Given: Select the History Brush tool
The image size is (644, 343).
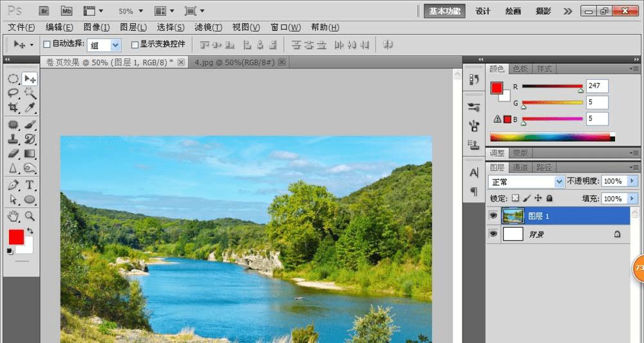Looking at the screenshot, I should [x=30, y=139].
